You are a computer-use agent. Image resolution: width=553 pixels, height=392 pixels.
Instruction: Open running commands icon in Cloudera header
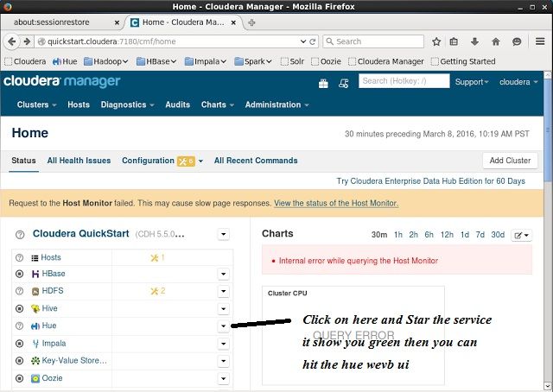[x=344, y=83]
